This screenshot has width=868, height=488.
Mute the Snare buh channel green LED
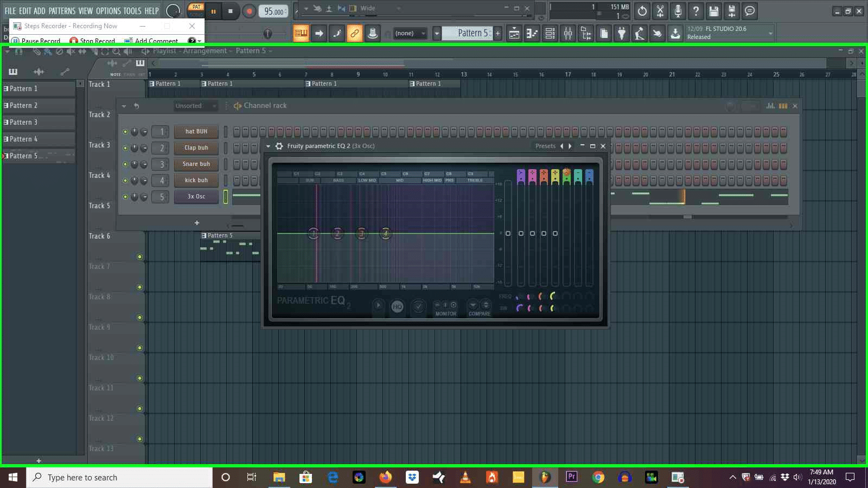125,164
